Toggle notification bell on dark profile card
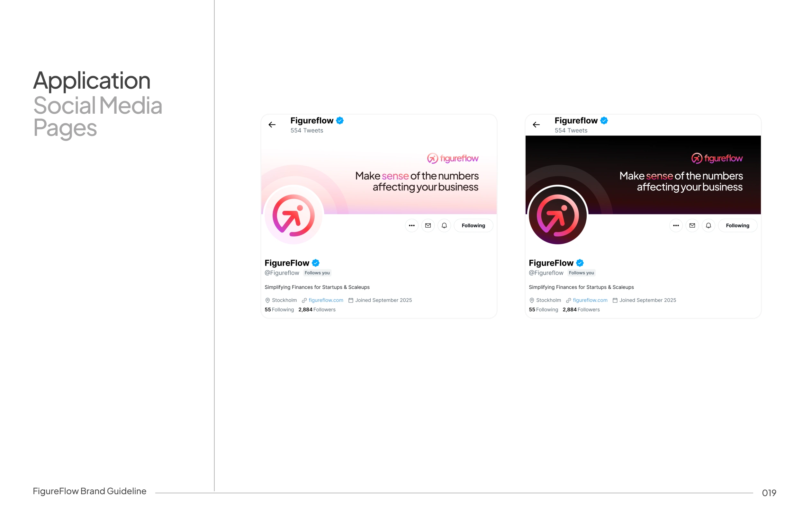The height and width of the screenshot is (525, 812). 708,226
